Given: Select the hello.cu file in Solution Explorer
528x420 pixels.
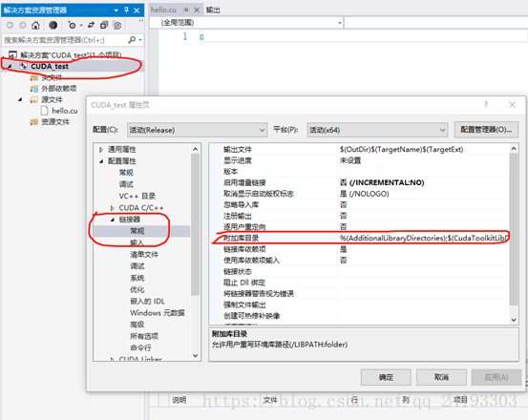Looking at the screenshot, I should tap(64, 111).
